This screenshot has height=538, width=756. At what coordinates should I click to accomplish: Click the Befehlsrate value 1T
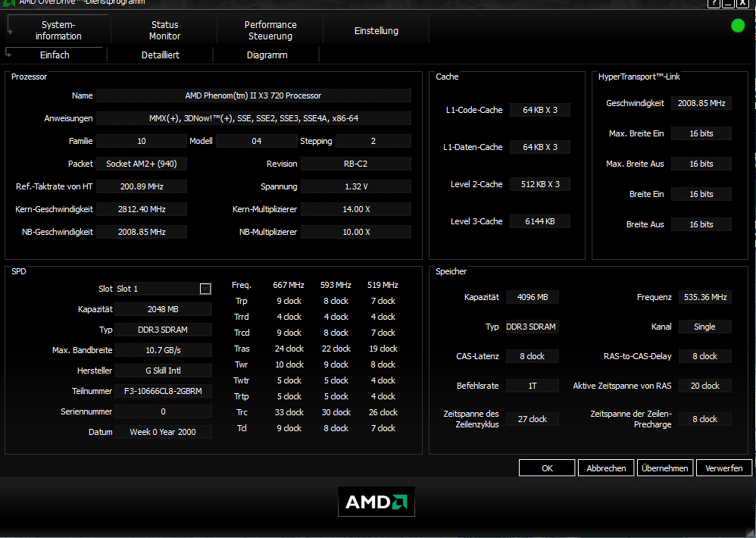coord(533,386)
